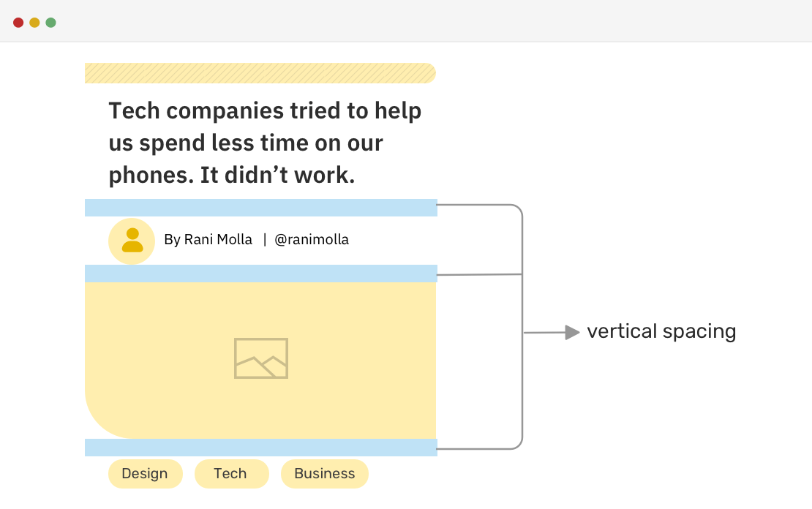Image resolution: width=812 pixels, height=509 pixels.
Task: Click the vertical spacing label
Action: pyautogui.click(x=661, y=331)
